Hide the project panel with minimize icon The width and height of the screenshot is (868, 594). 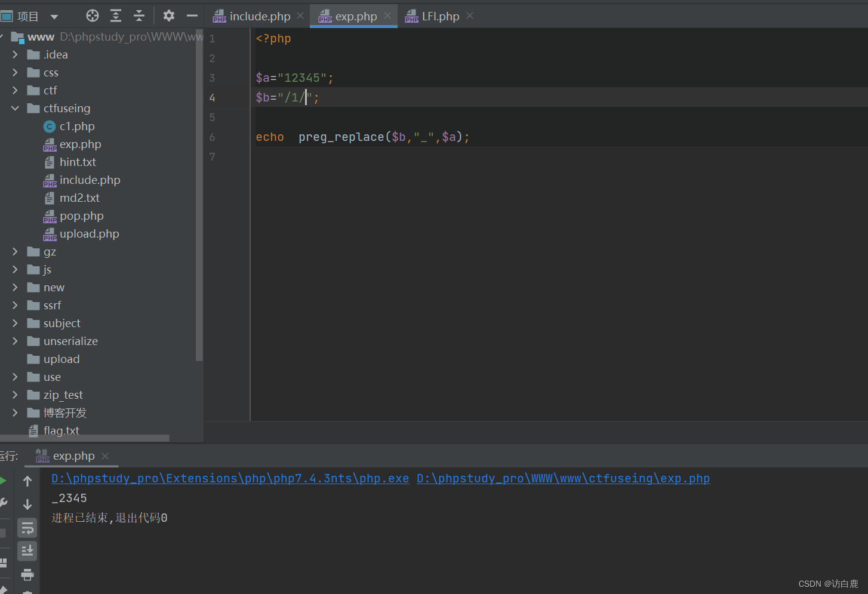pyautogui.click(x=191, y=16)
